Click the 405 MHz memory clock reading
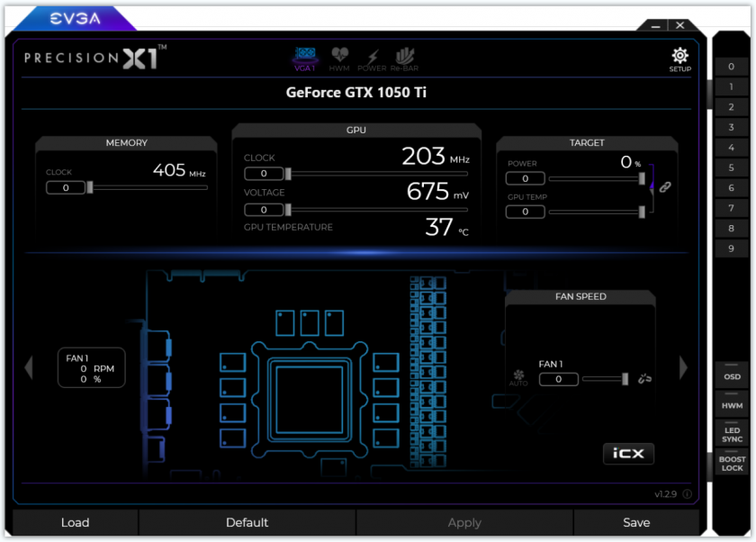This screenshot has height=542, width=756. pos(179,170)
